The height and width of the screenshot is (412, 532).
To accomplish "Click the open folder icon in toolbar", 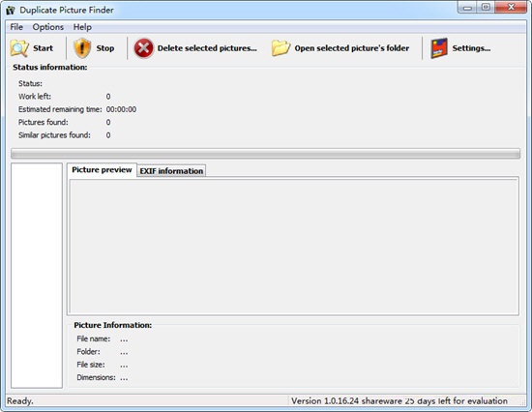I will click(x=281, y=48).
